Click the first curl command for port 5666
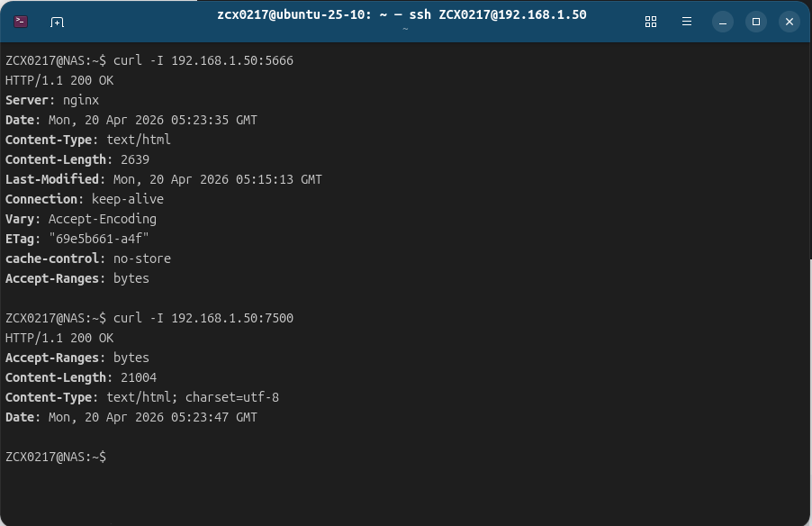This screenshot has height=526, width=812. (x=203, y=60)
